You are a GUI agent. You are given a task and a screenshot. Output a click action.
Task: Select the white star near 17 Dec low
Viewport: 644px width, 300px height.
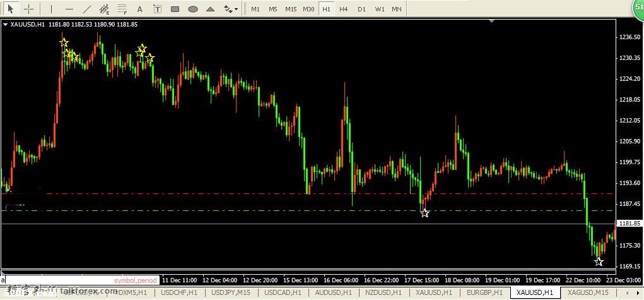(424, 213)
